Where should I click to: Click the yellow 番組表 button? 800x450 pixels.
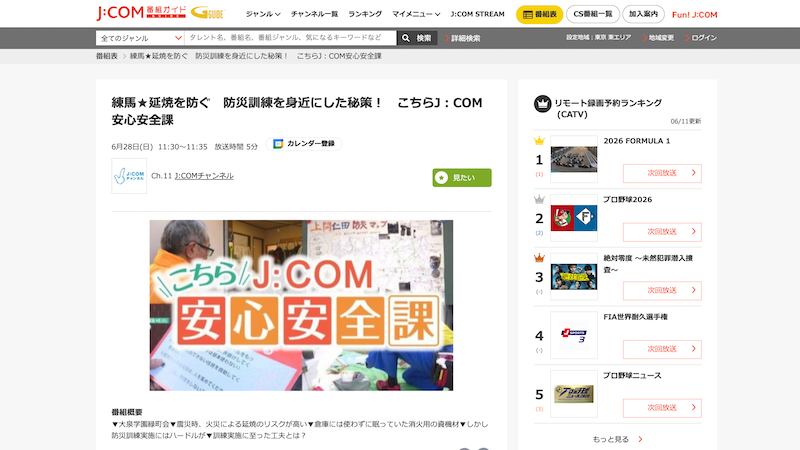click(x=539, y=14)
